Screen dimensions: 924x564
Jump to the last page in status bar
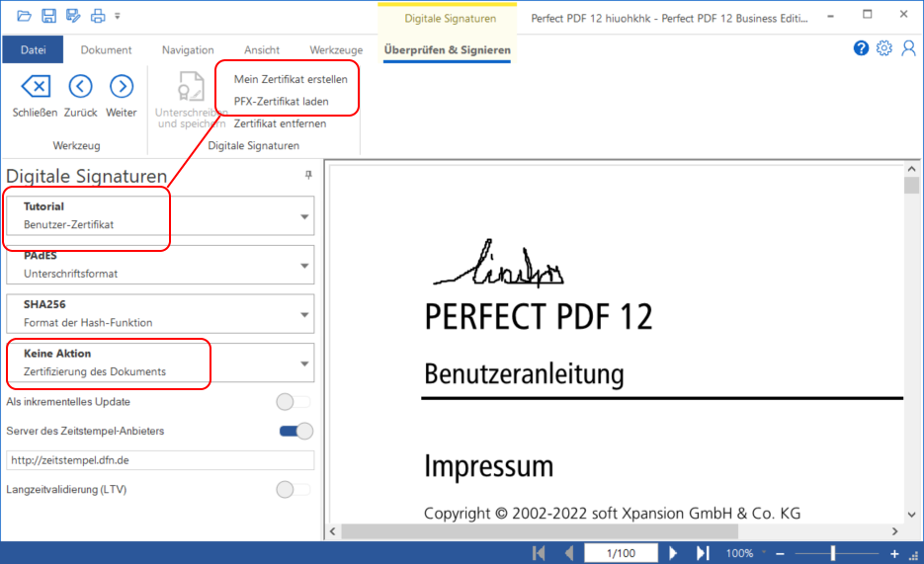click(x=703, y=553)
